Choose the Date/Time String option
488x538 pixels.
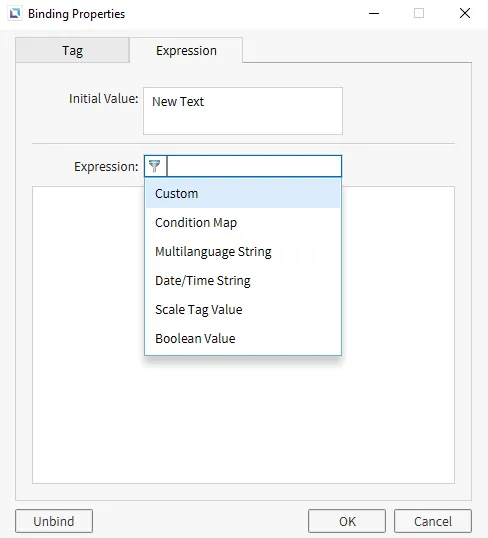tap(243, 280)
